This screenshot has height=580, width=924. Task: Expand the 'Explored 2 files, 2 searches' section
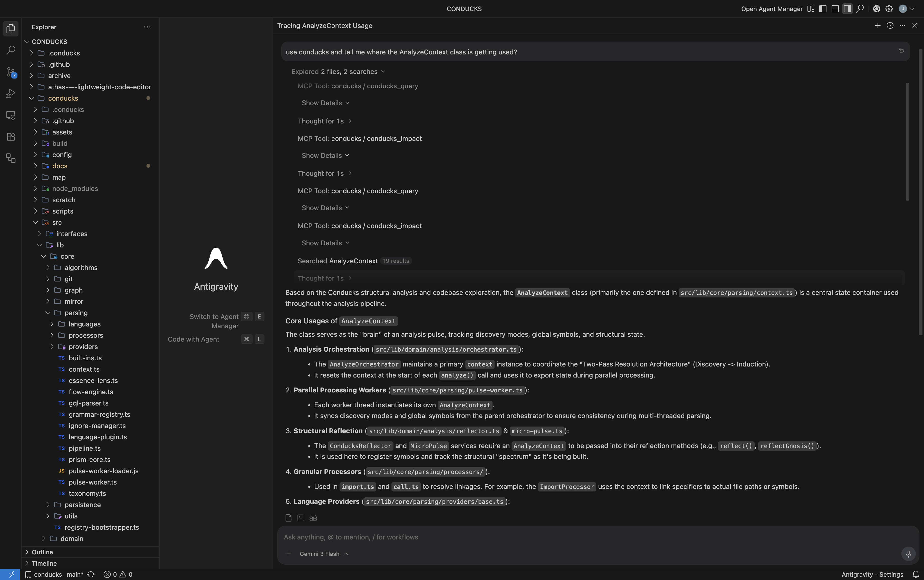tap(338, 72)
